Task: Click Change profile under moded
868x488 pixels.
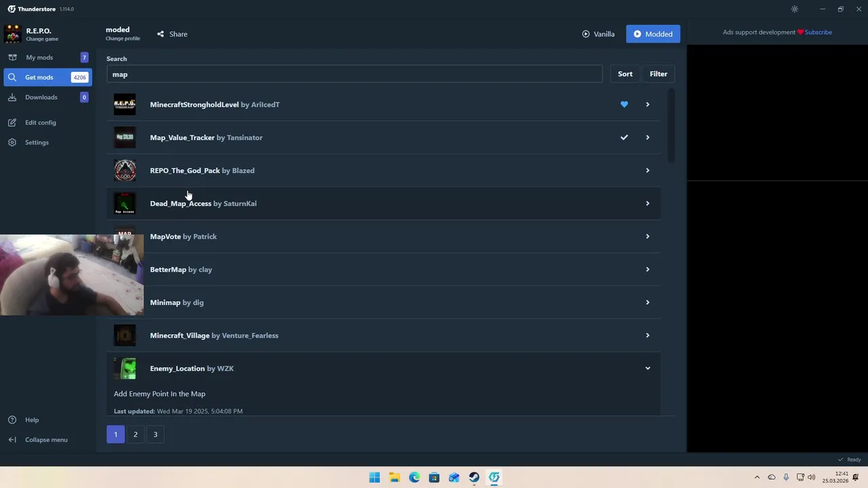Action: tap(123, 39)
